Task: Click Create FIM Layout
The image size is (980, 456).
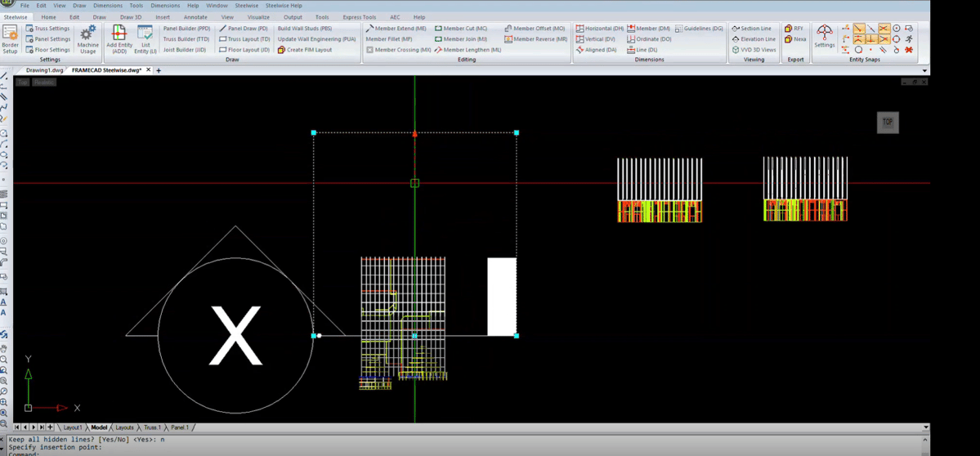Action: (304, 49)
